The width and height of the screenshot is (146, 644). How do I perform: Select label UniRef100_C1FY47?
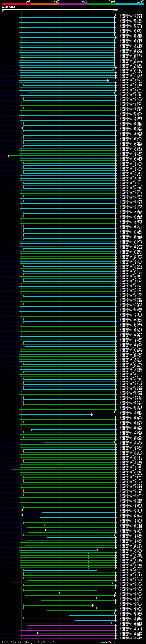(x=131, y=452)
